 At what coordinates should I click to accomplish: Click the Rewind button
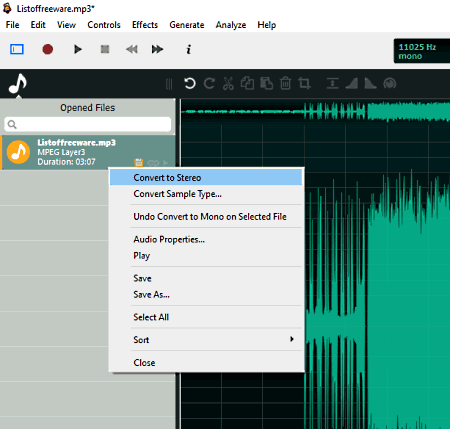tap(132, 49)
